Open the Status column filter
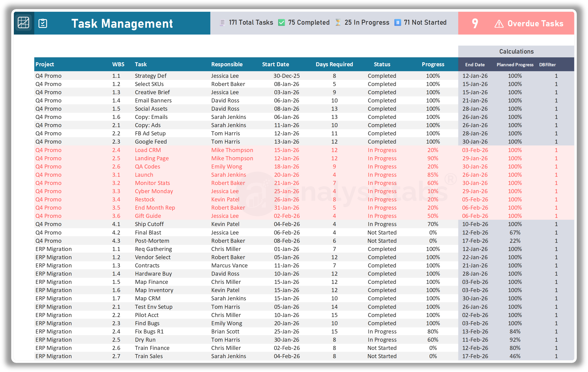588x372 pixels. point(382,64)
